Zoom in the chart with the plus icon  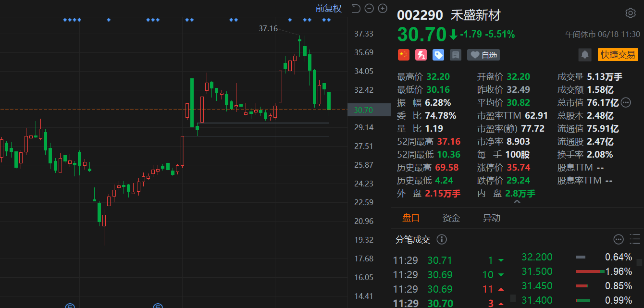point(383,8)
